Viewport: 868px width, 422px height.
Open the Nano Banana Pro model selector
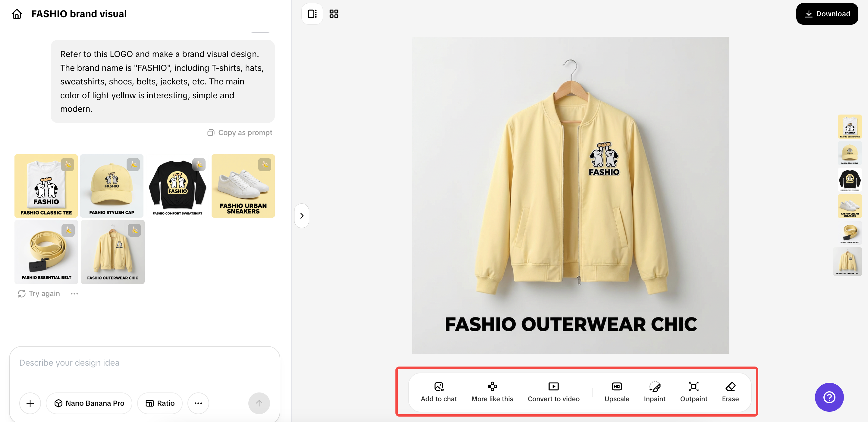point(89,403)
